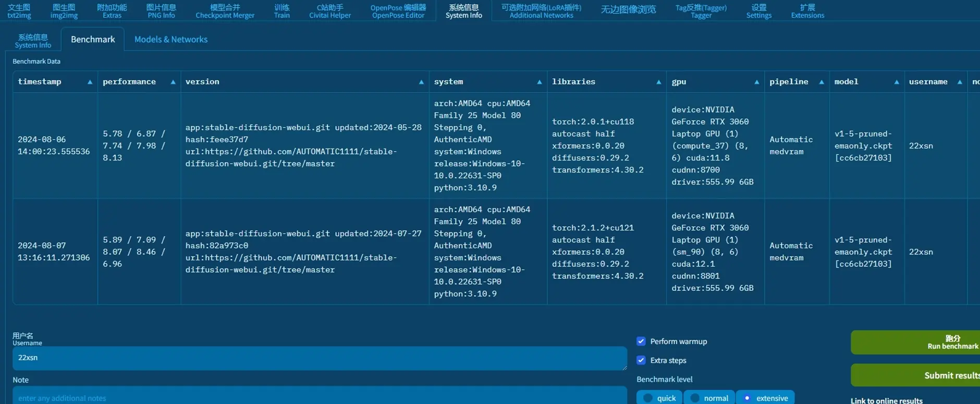
Task: Click the Run benchmark button
Action: pos(915,342)
